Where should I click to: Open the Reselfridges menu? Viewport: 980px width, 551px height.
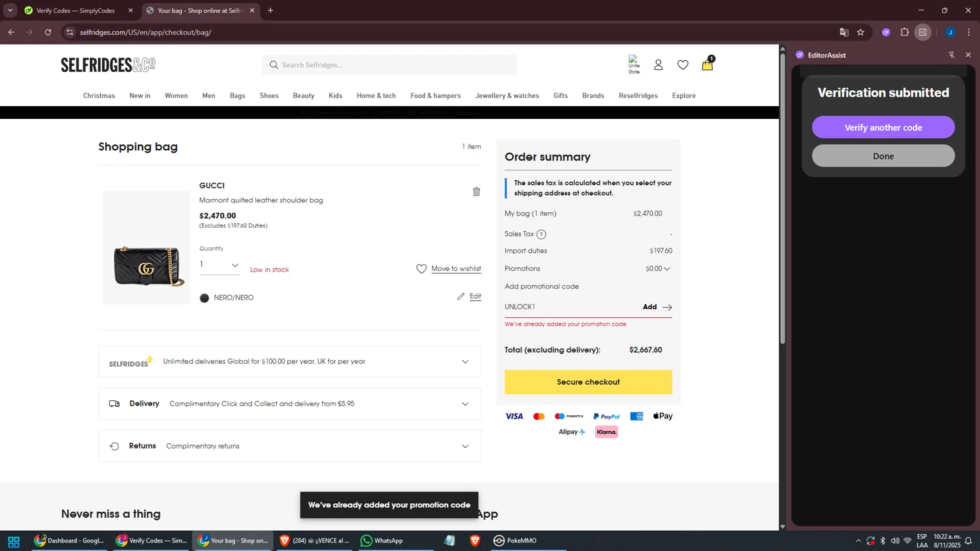(638, 95)
